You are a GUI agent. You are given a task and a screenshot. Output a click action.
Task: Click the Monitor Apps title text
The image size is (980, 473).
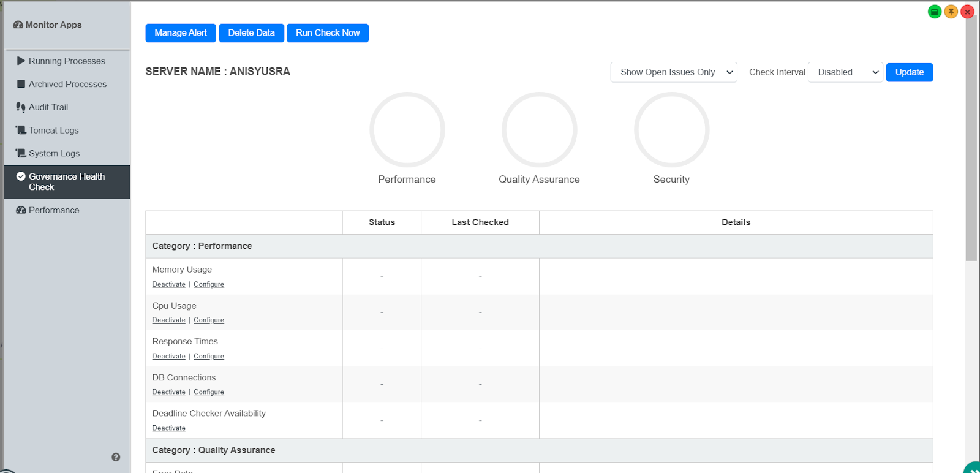pos(53,25)
